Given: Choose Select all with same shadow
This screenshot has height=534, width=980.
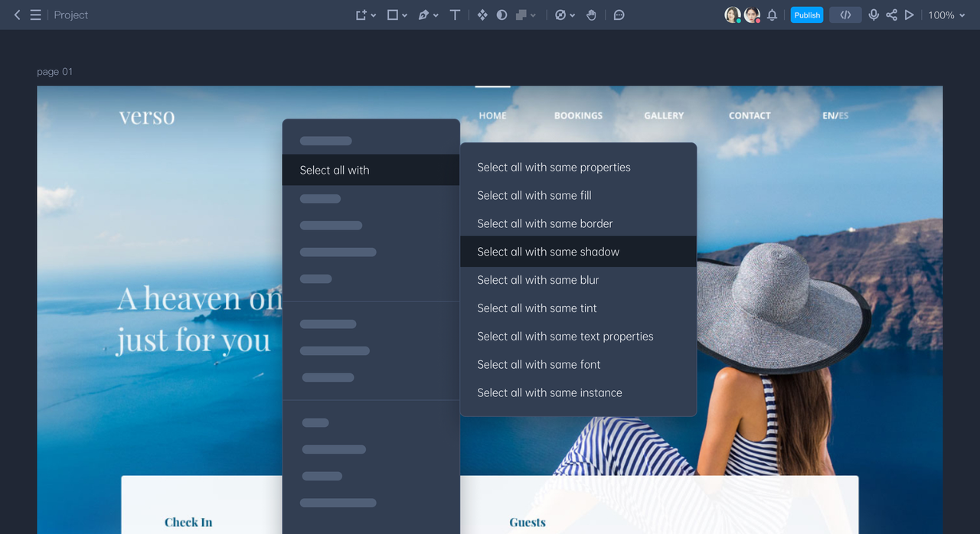Looking at the screenshot, I should tap(548, 252).
